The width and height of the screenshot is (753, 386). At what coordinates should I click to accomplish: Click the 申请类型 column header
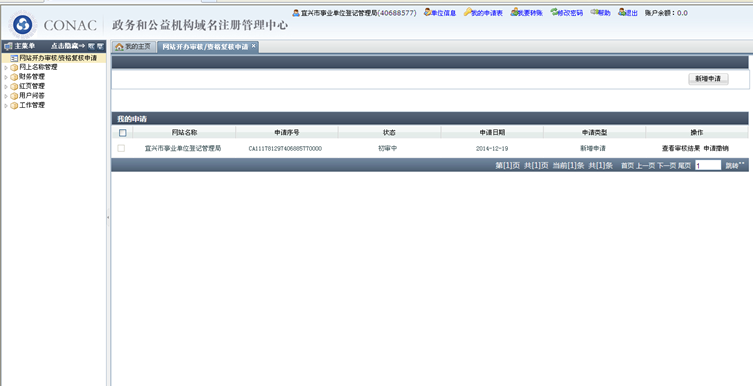(595, 132)
